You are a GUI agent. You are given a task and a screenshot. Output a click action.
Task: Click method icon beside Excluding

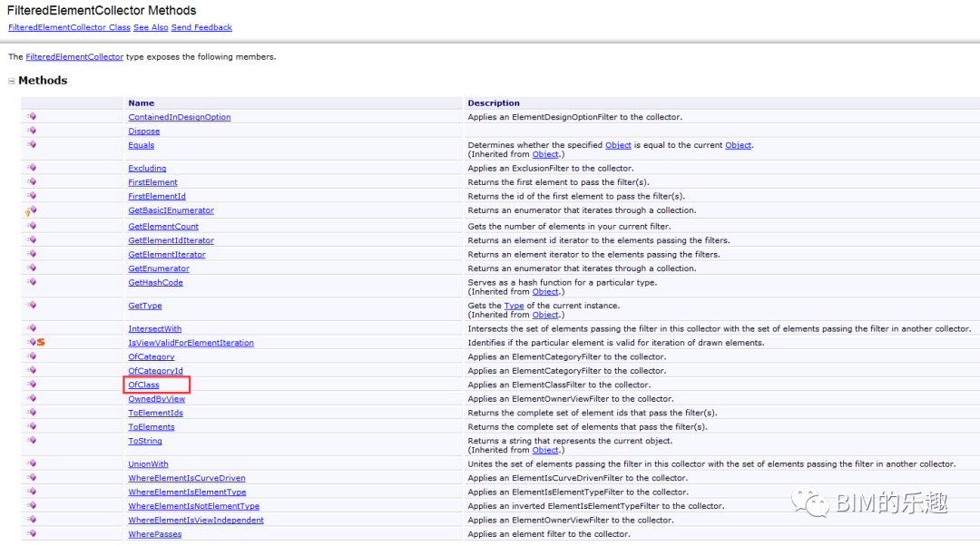pos(32,168)
